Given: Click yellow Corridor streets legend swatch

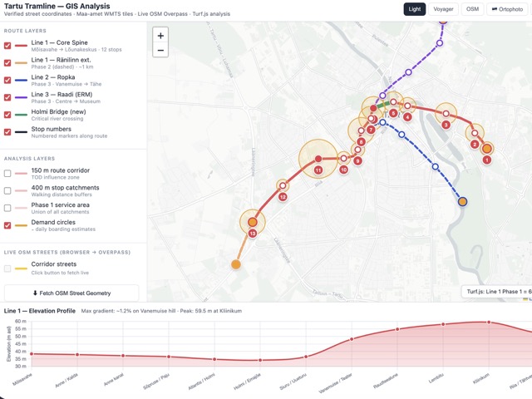Looking at the screenshot, I should pos(21,268).
